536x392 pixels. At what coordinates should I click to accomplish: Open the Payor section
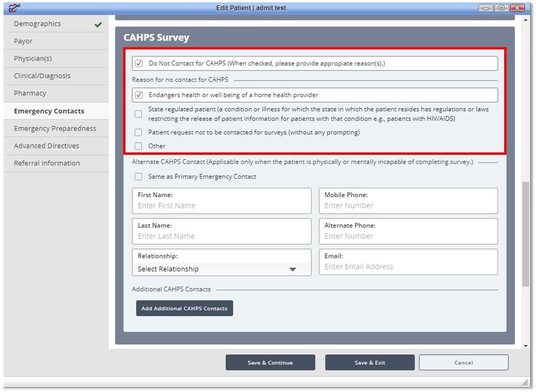pos(24,41)
